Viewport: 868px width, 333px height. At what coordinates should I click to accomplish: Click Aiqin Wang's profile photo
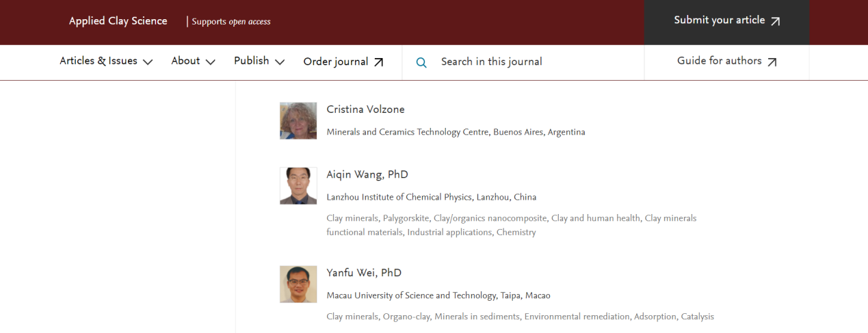click(x=298, y=186)
